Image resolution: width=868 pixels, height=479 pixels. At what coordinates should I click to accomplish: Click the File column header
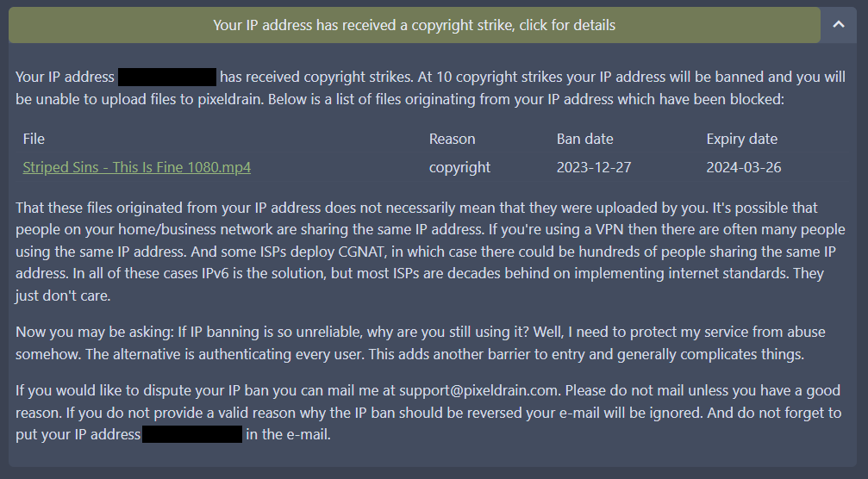click(x=34, y=139)
